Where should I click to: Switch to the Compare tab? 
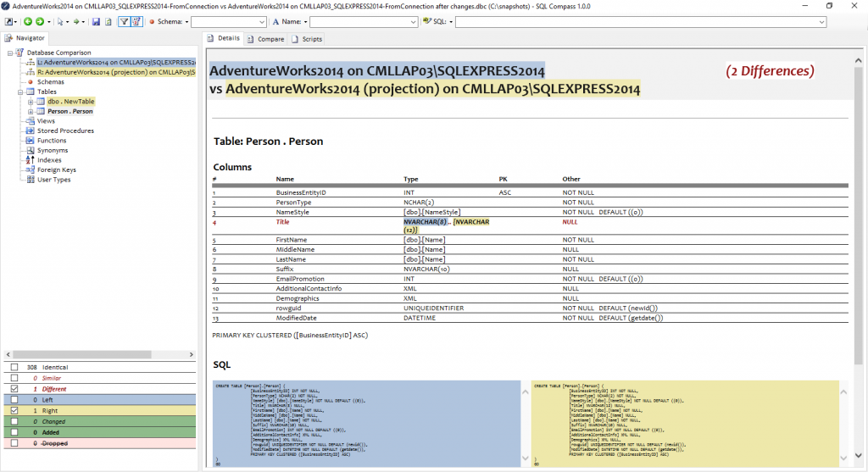click(x=266, y=39)
